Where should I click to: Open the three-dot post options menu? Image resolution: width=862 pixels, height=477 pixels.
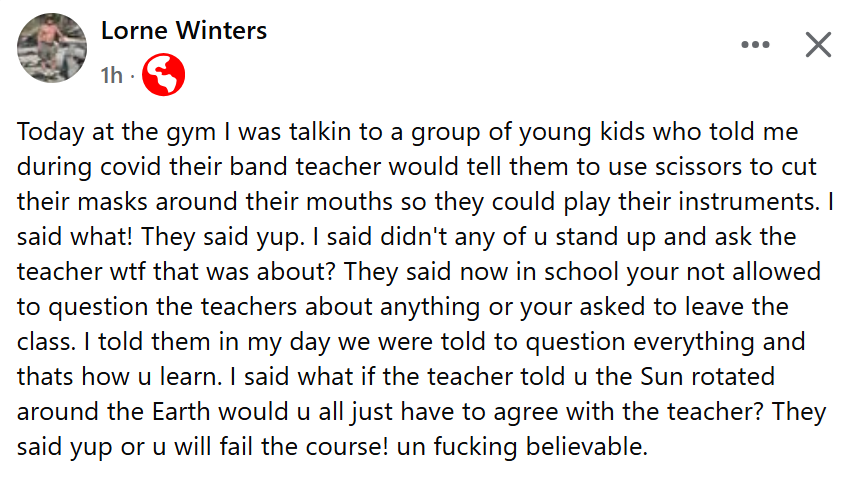click(x=755, y=44)
